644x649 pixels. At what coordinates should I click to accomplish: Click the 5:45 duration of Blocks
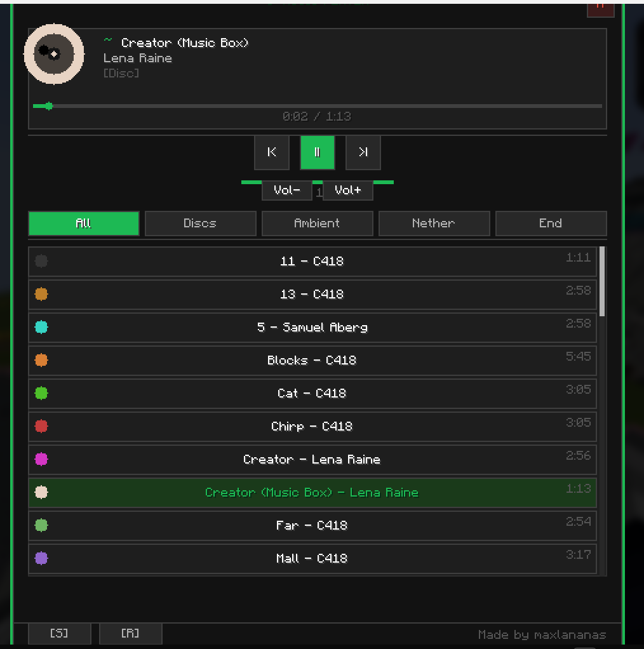click(x=578, y=357)
